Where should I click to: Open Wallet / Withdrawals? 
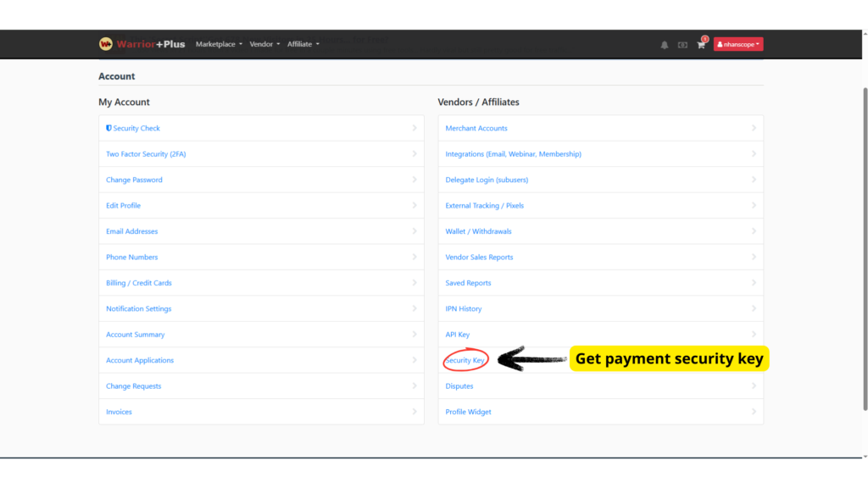pyautogui.click(x=478, y=231)
